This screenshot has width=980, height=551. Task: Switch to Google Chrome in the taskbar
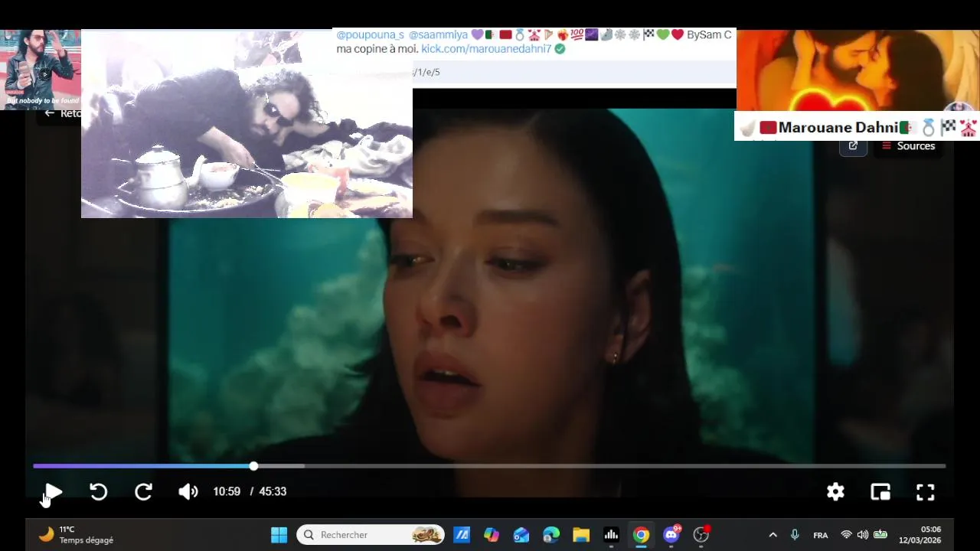[x=641, y=535]
